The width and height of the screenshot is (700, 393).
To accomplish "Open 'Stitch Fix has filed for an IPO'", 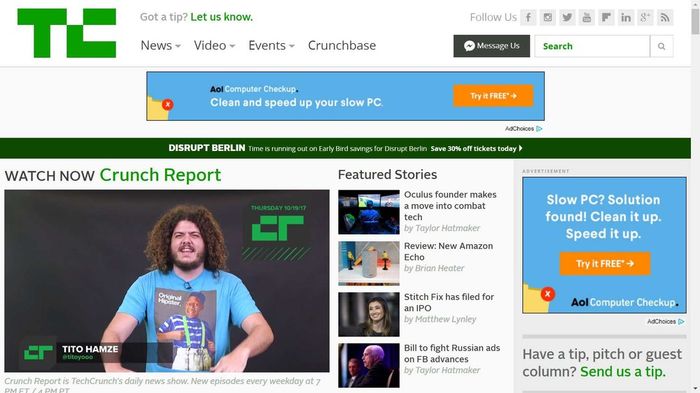I will (x=449, y=302).
